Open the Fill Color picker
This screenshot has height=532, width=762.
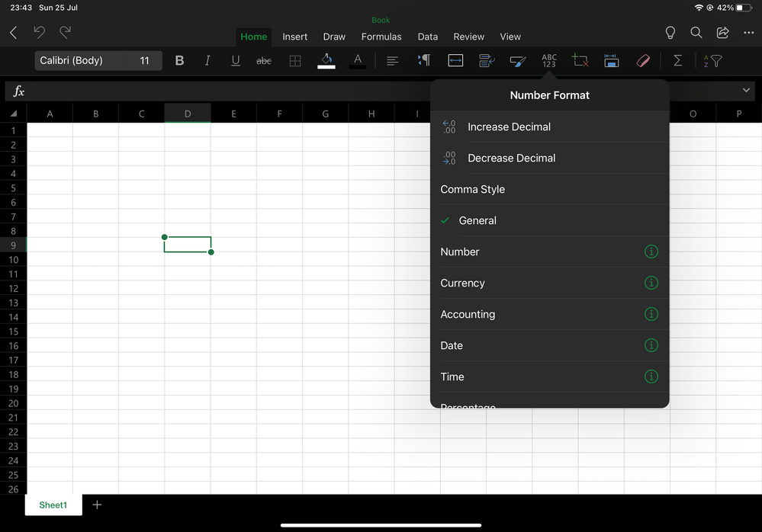[326, 61]
